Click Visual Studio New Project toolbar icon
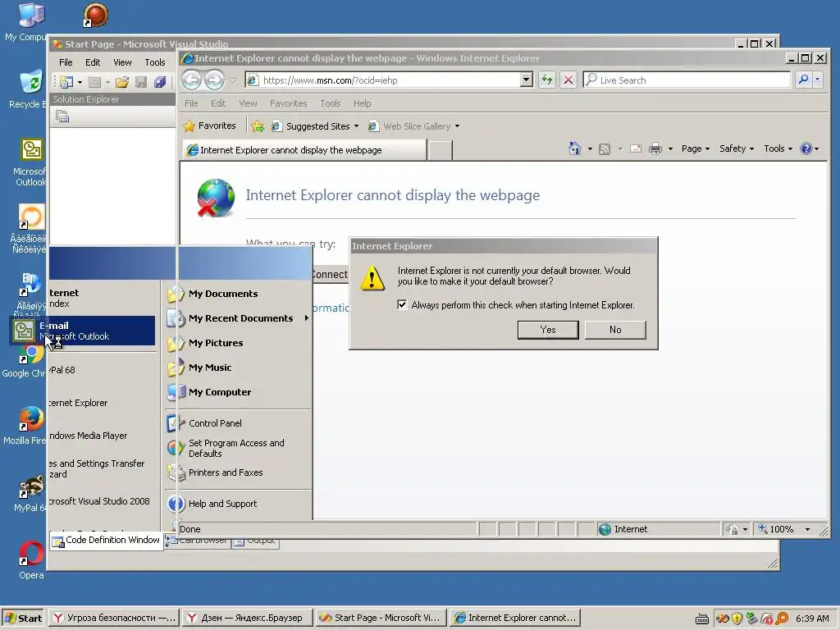The width and height of the screenshot is (840, 630). [x=66, y=82]
